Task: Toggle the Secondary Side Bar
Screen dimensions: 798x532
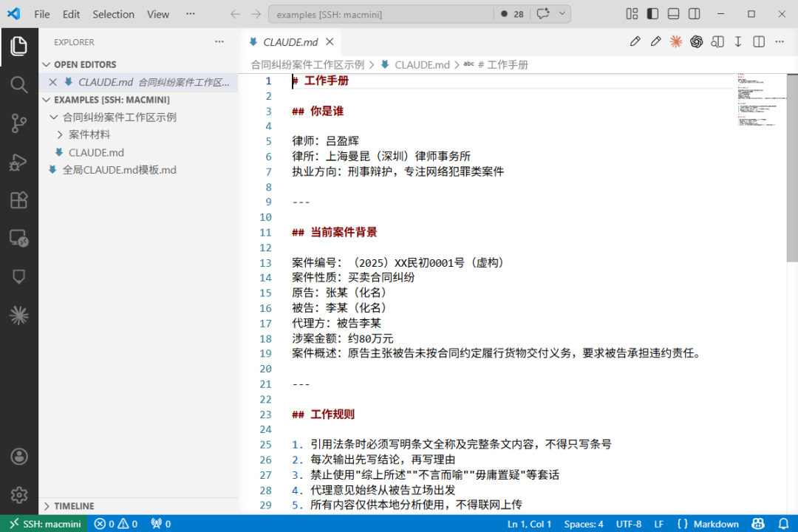Action: (694, 14)
